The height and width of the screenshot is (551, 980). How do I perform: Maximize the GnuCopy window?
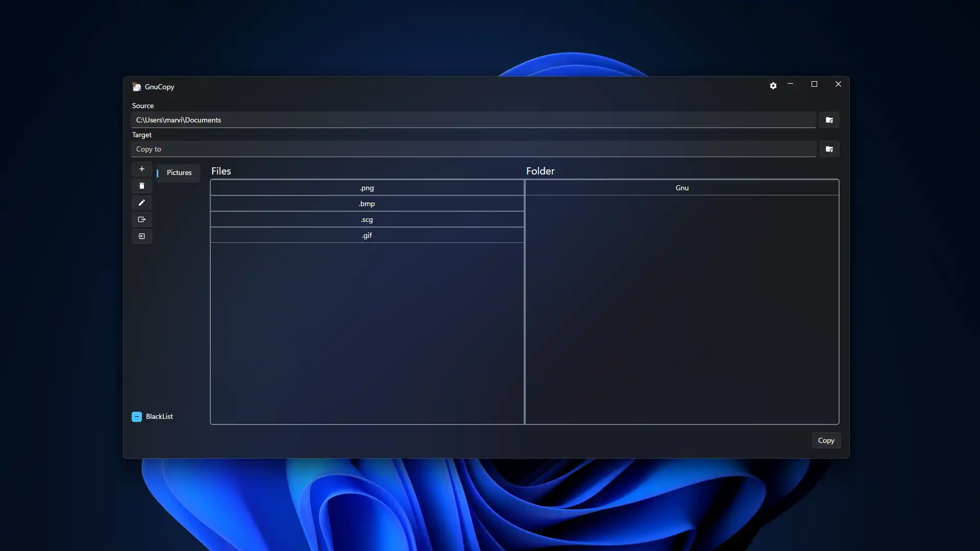pyautogui.click(x=814, y=84)
